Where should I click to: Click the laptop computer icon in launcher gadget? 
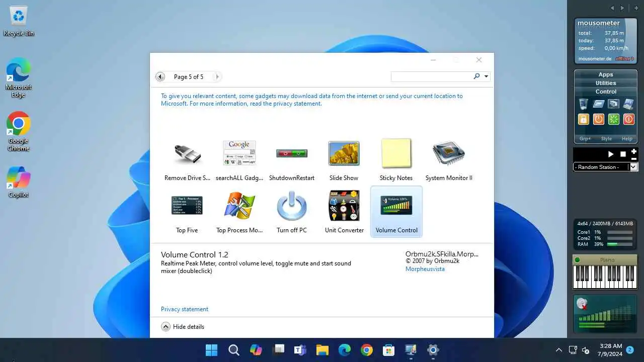pos(628,104)
